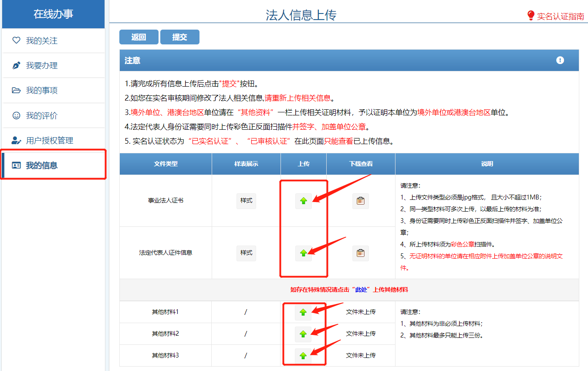Open clipboard icon for 法定代表人证件信息
The image size is (588, 371).
(360, 253)
